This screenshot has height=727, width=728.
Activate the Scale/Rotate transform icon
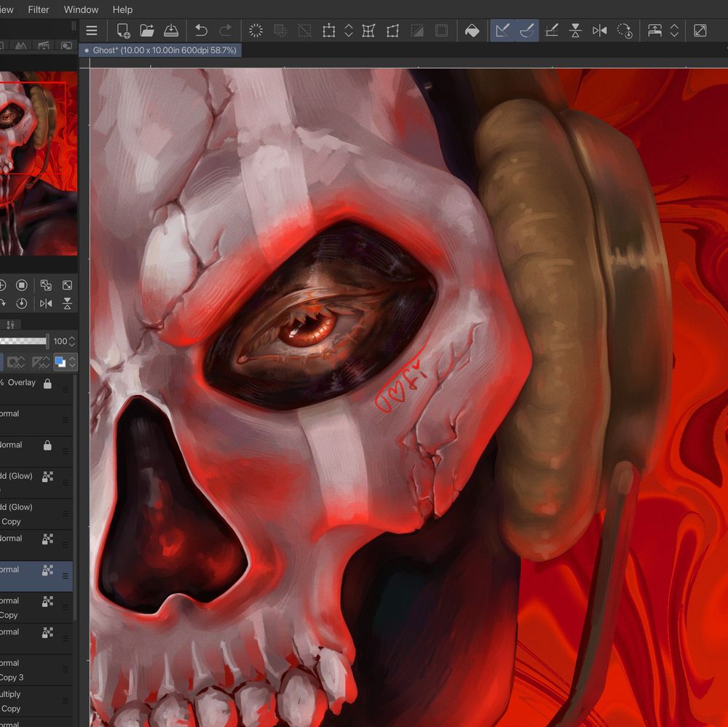coord(329,31)
